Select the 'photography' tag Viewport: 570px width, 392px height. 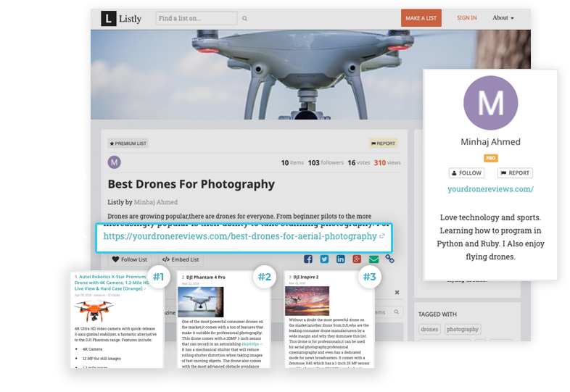click(463, 329)
